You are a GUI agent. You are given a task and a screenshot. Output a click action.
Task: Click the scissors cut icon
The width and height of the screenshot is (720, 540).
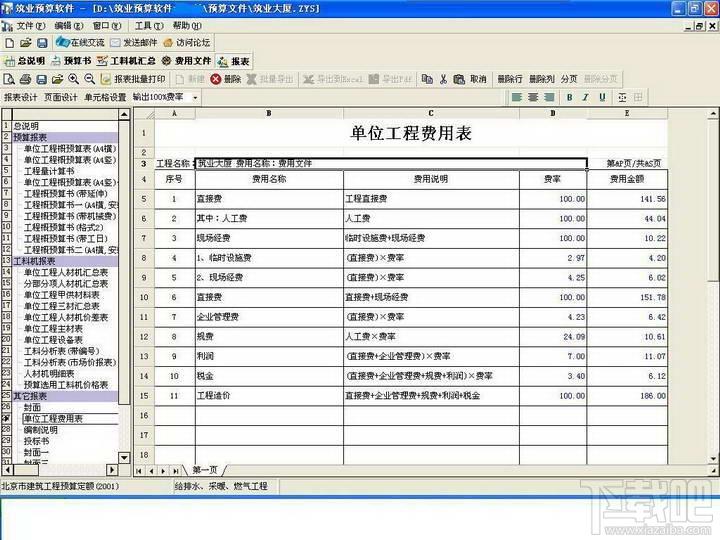[x=443, y=79]
